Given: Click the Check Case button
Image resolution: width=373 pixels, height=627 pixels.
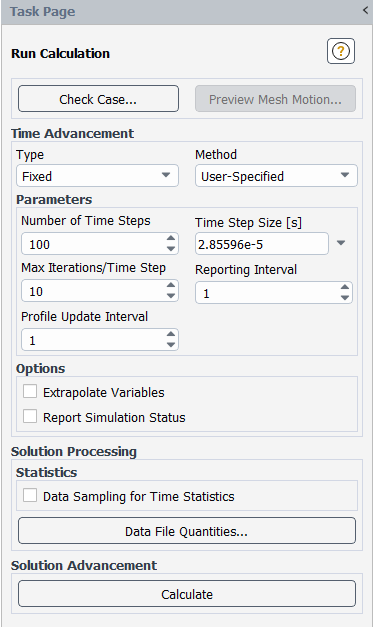Looking at the screenshot, I should [x=98, y=99].
